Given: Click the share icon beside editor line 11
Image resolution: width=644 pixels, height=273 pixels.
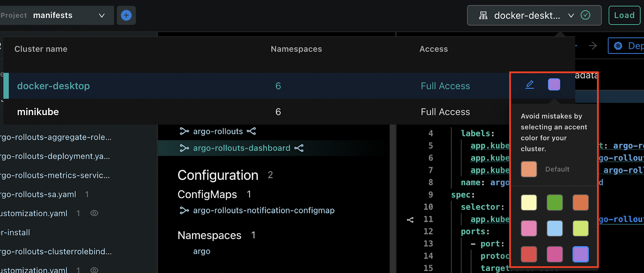Looking at the screenshot, I should click(410, 219).
